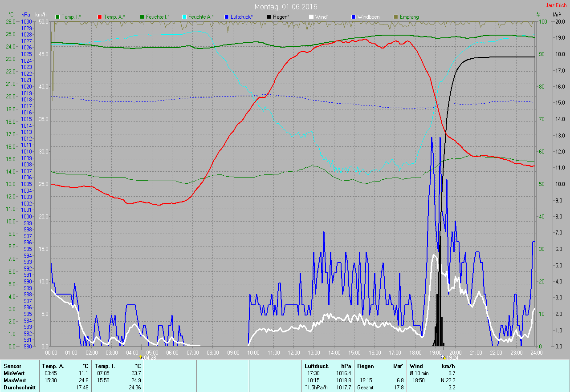Select the Feuchte I. legend color square
The width and height of the screenshot is (570, 392).
pos(142,17)
